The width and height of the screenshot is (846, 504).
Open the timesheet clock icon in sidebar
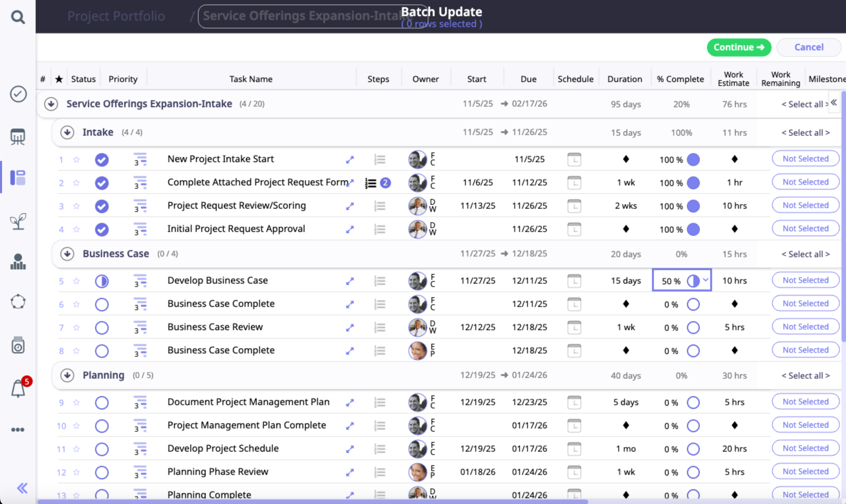point(18,345)
